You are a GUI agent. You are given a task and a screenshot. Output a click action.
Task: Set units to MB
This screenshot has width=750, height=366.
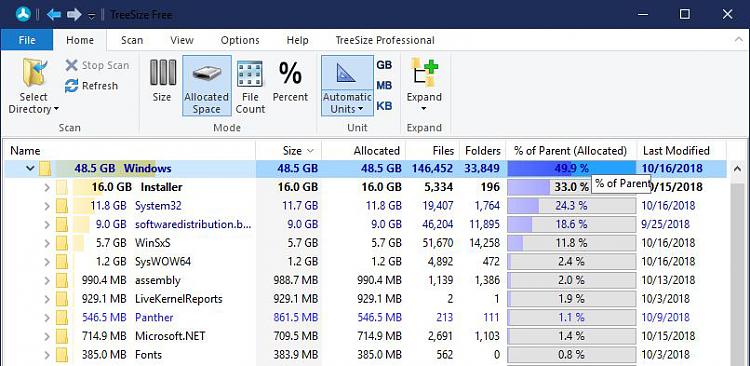384,86
